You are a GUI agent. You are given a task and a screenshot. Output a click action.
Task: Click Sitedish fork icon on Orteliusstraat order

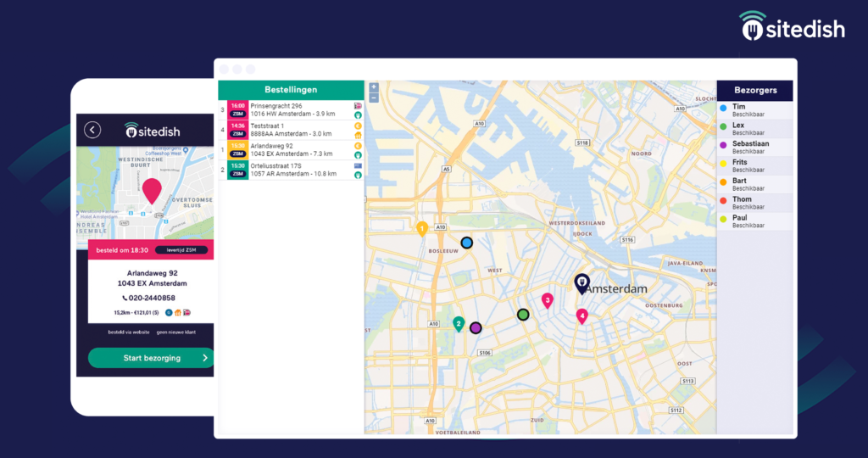click(x=359, y=175)
